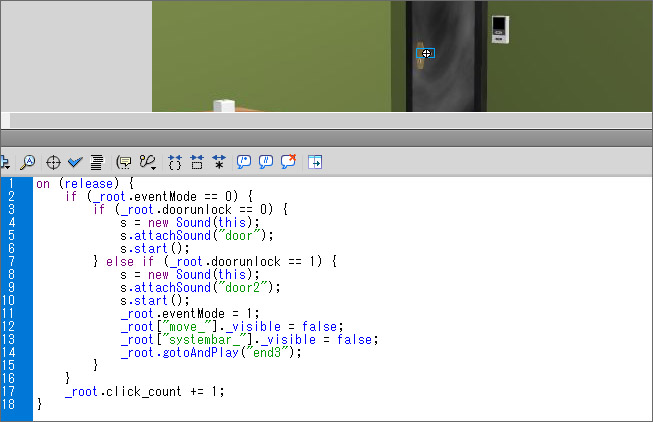Remove comment using the red X bubble icon
Image resolution: width=653 pixels, height=422 pixels.
click(288, 161)
